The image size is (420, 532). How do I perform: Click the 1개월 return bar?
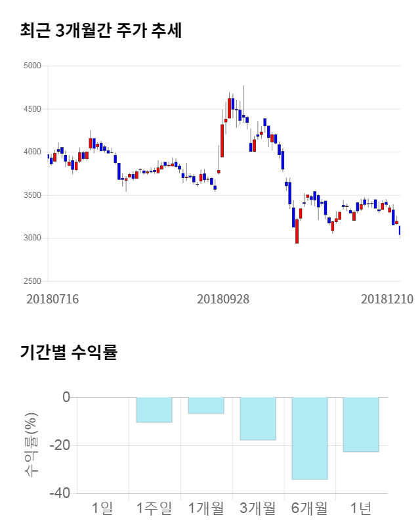pos(206,406)
